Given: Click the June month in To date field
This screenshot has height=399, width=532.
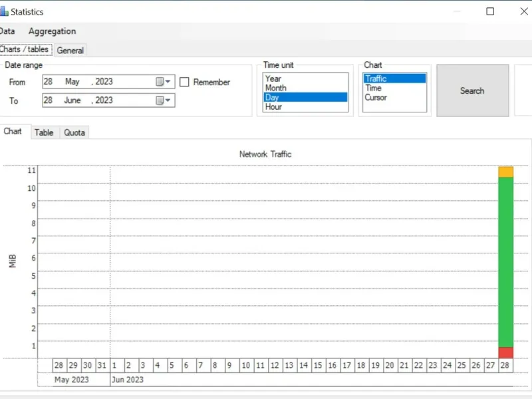Looking at the screenshot, I should [72, 100].
